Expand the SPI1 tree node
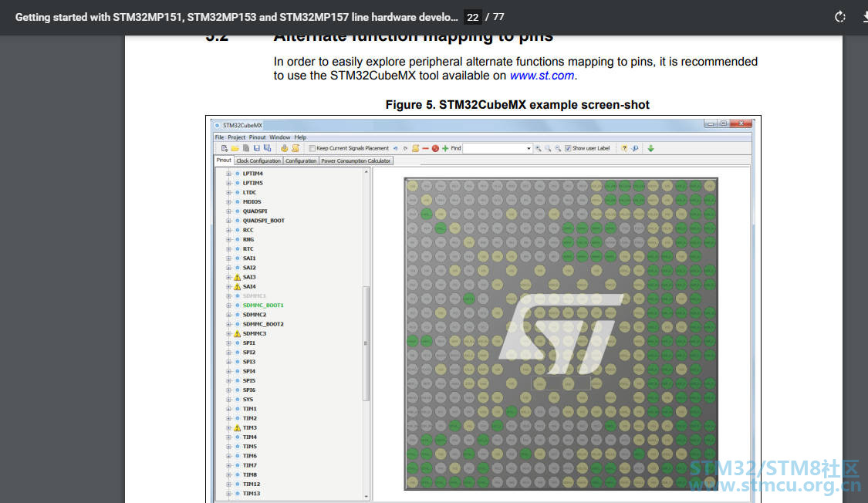This screenshot has height=503, width=868. (x=228, y=343)
